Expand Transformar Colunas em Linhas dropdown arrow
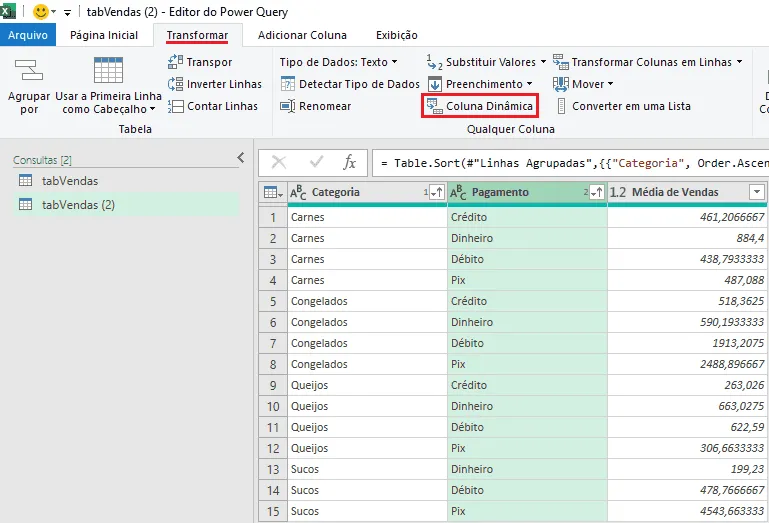This screenshot has height=523, width=769. (740, 62)
